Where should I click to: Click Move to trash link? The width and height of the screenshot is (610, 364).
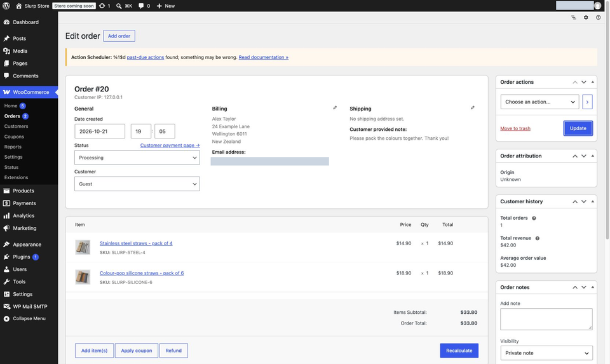click(x=515, y=128)
